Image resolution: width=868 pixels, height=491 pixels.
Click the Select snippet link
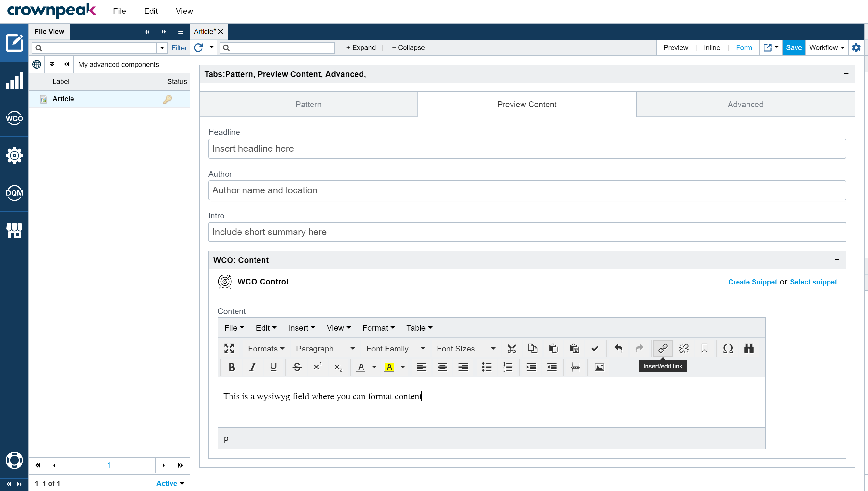(814, 282)
